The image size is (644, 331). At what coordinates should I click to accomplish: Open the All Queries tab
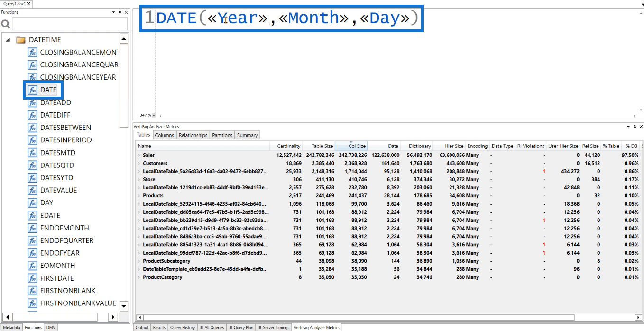coord(212,327)
